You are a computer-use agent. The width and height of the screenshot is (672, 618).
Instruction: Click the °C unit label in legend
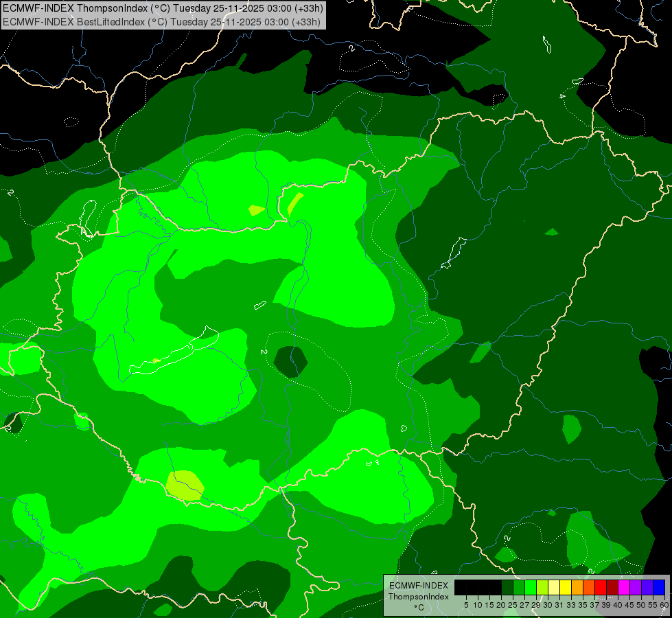[419, 608]
